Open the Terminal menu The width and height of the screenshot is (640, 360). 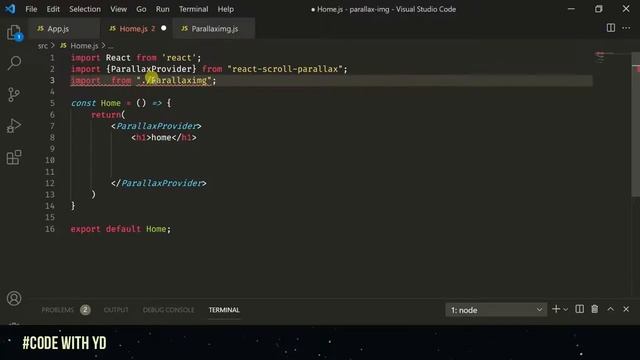pyautogui.click(x=193, y=9)
